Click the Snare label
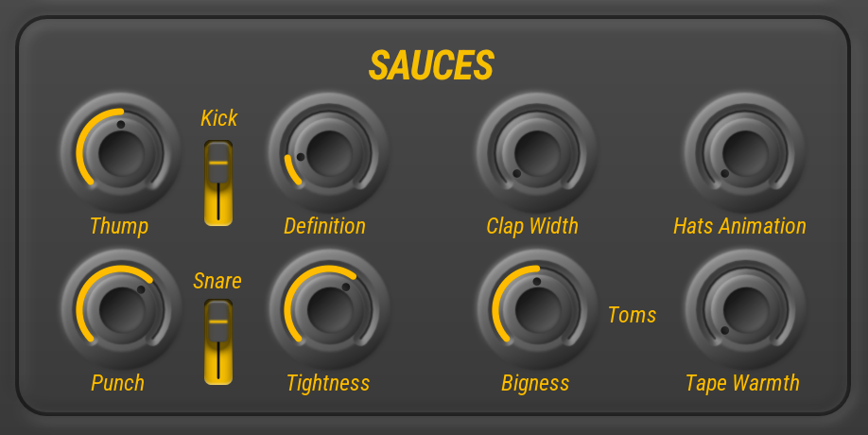The height and width of the screenshot is (435, 868). (x=217, y=281)
